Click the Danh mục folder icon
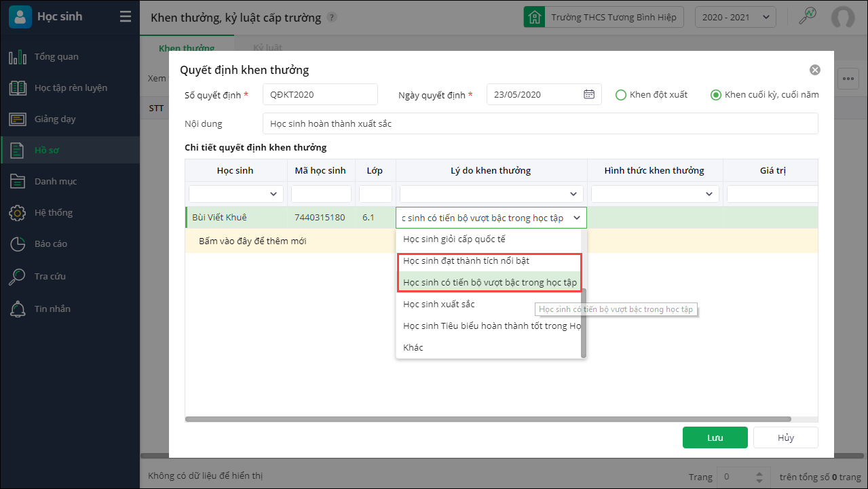868x489 pixels. point(18,181)
